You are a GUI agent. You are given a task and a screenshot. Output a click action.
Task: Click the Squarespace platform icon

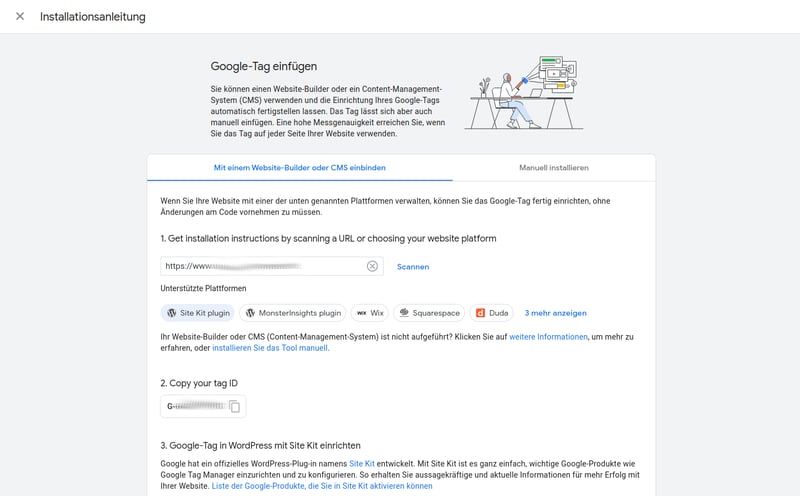point(404,313)
